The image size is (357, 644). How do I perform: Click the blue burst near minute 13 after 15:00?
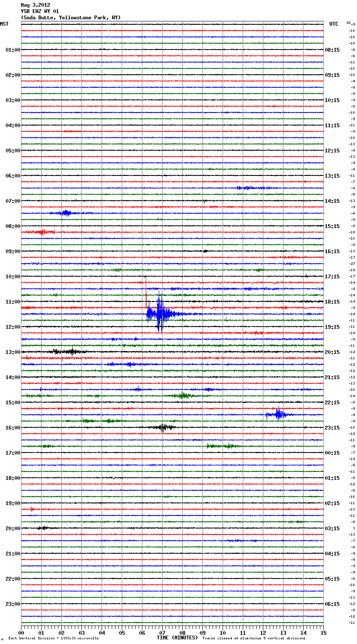tap(277, 415)
